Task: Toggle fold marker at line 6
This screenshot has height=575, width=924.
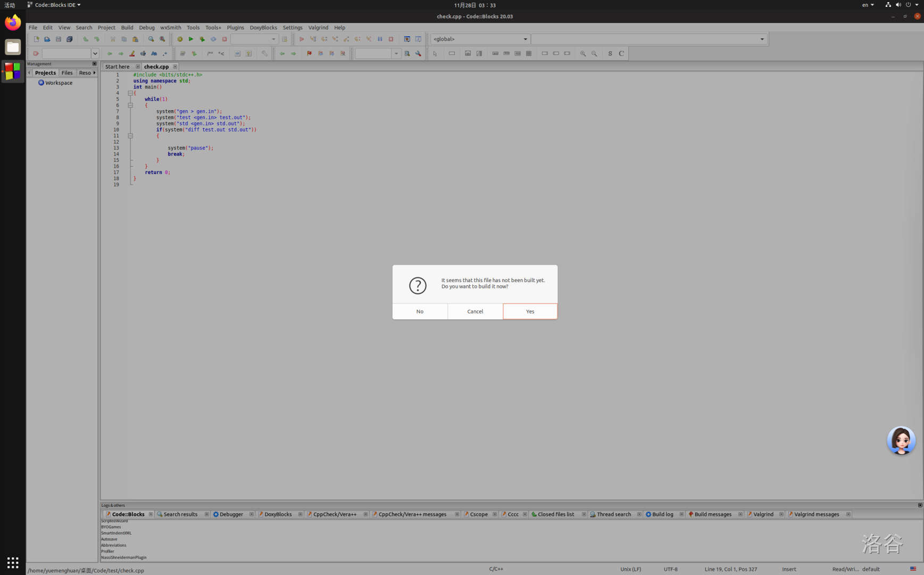Action: tap(130, 105)
